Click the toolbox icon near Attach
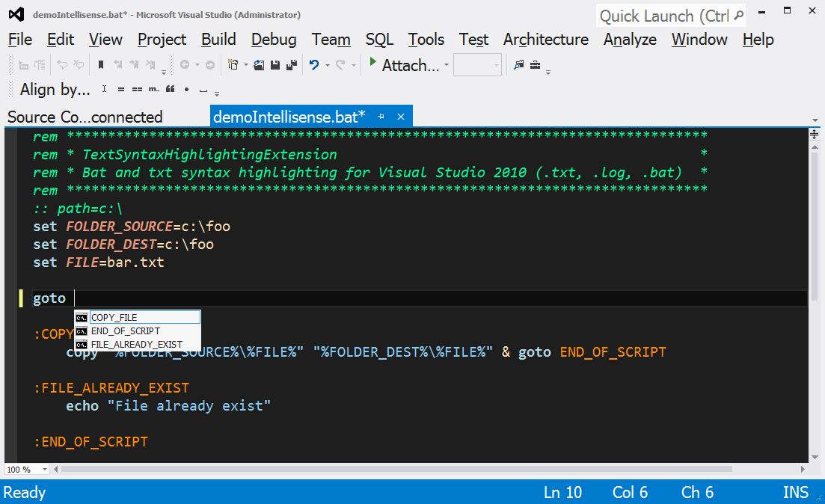 [x=535, y=65]
